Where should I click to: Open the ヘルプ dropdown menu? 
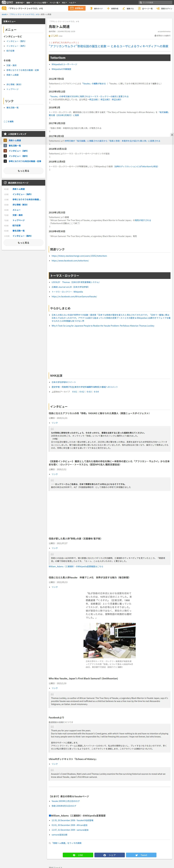(72, 3)
